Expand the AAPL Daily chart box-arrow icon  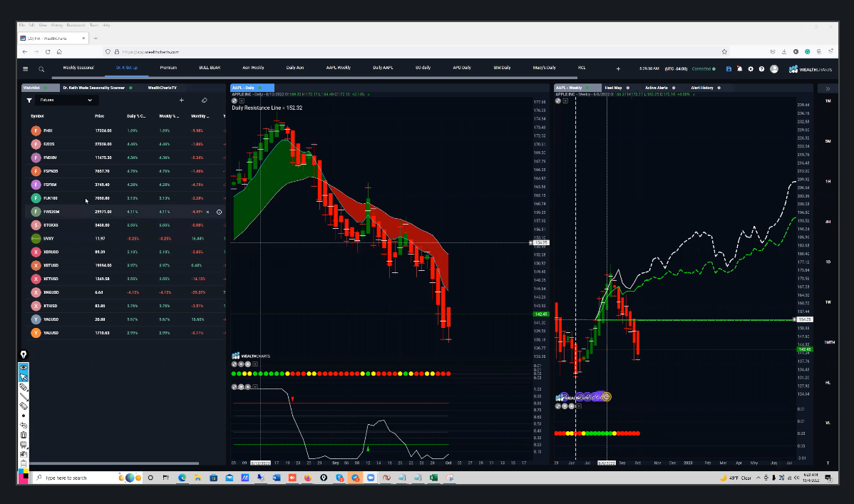pyautogui.click(x=241, y=101)
